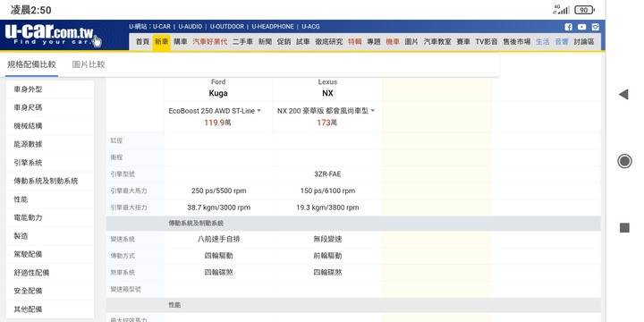The image size is (644, 322).
Task: Jump to 安全配備 section in sidebar
Action: 50,291
